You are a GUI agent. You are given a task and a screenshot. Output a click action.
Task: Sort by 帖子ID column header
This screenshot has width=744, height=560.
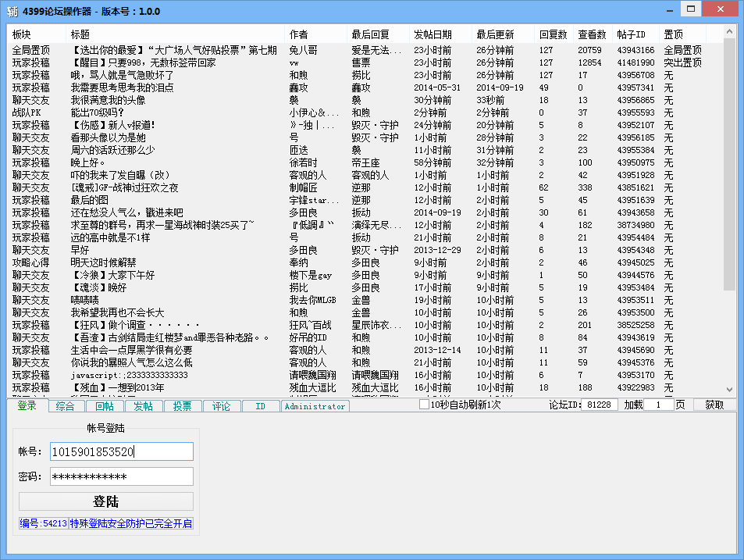coord(635,34)
